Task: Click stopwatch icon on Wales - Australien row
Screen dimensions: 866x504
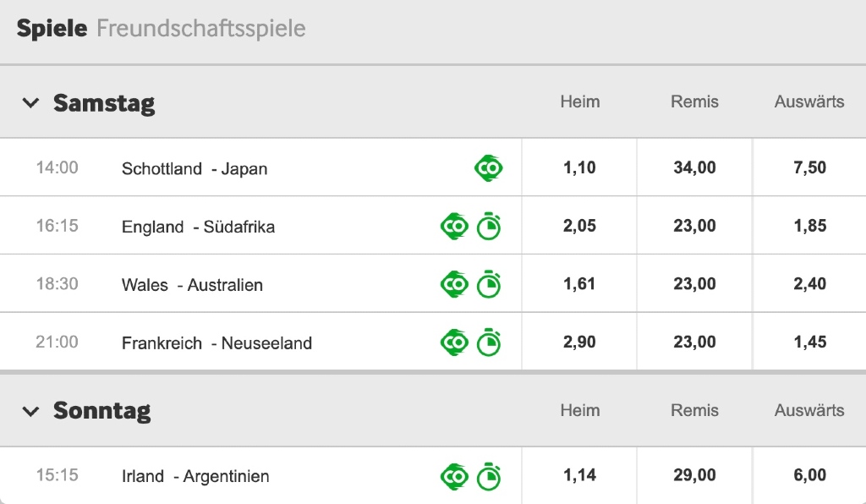Action: pos(489,284)
